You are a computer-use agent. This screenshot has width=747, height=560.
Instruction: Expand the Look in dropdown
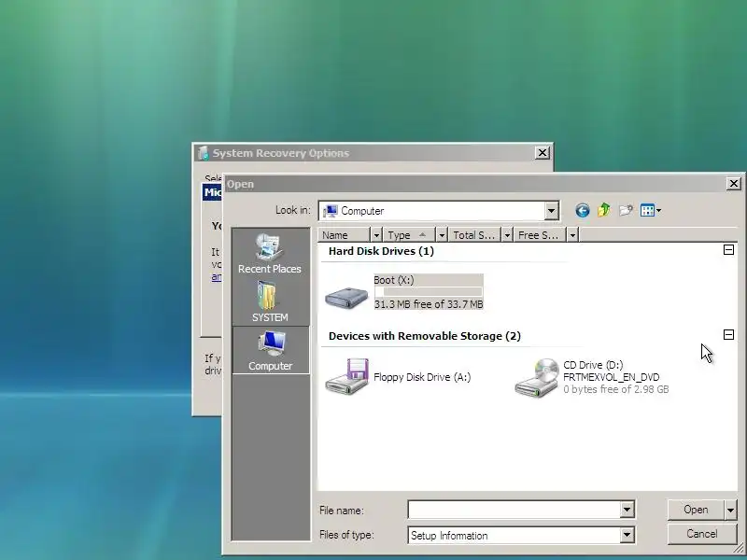pos(551,211)
